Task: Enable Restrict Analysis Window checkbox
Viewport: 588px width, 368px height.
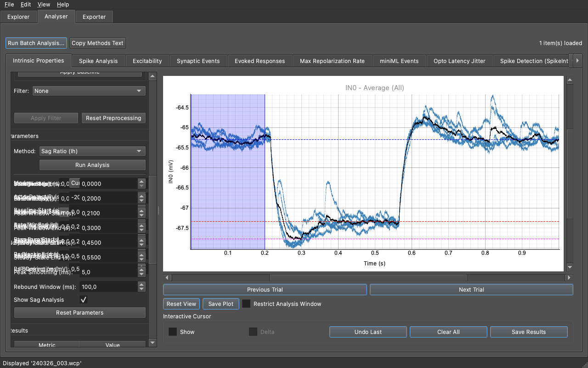Action: click(x=247, y=304)
